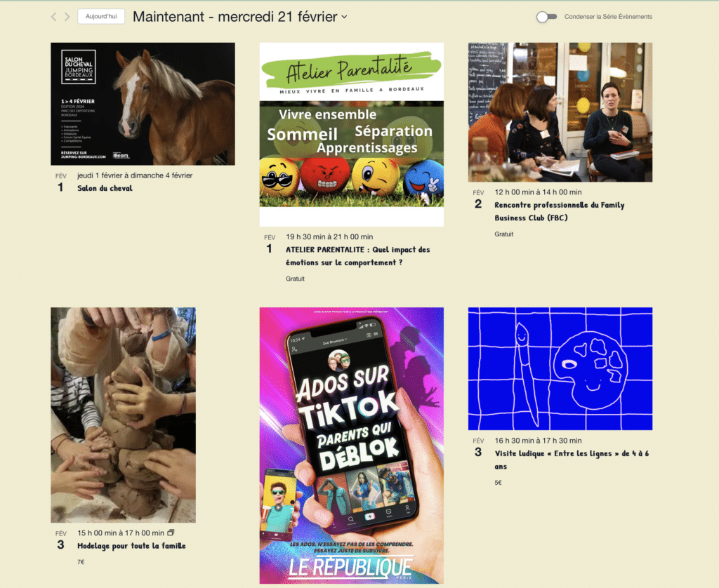Click the Condenser la Série Évènements label
The height and width of the screenshot is (588, 719).
click(x=608, y=17)
